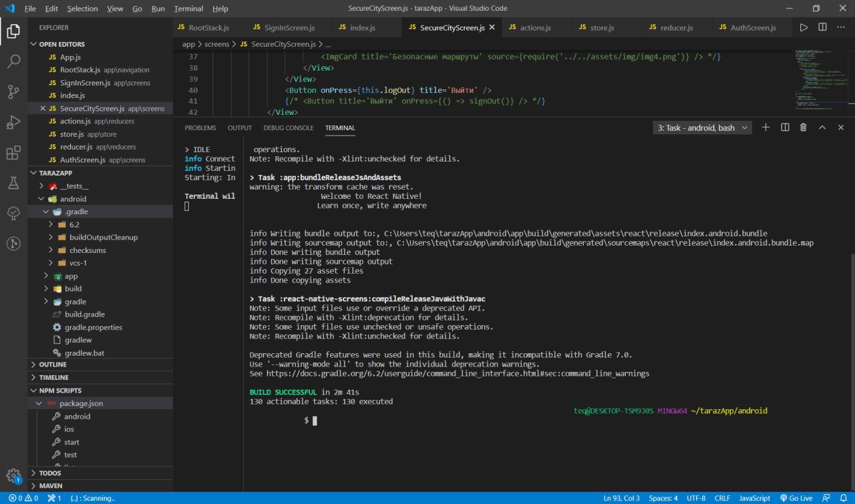The image size is (855, 504).
Task: Open build.gradle file in explorer
Action: pyautogui.click(x=84, y=314)
